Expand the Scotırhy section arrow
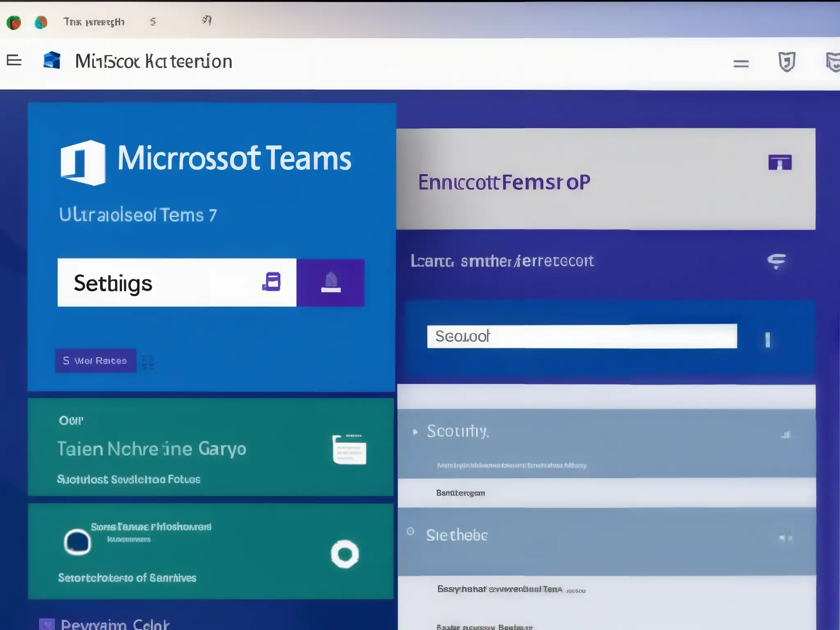840x630 pixels. click(415, 432)
